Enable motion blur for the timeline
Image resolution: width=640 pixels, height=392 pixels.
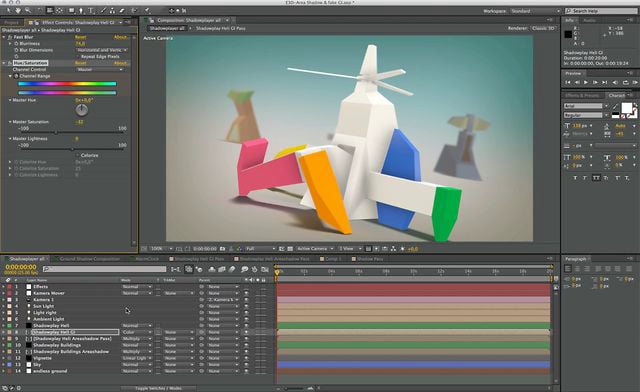coord(231,269)
